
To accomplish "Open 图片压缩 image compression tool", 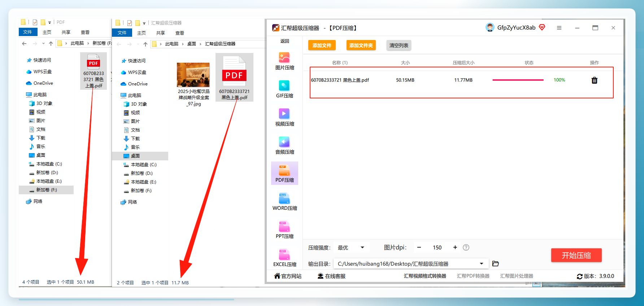I will 284,61.
